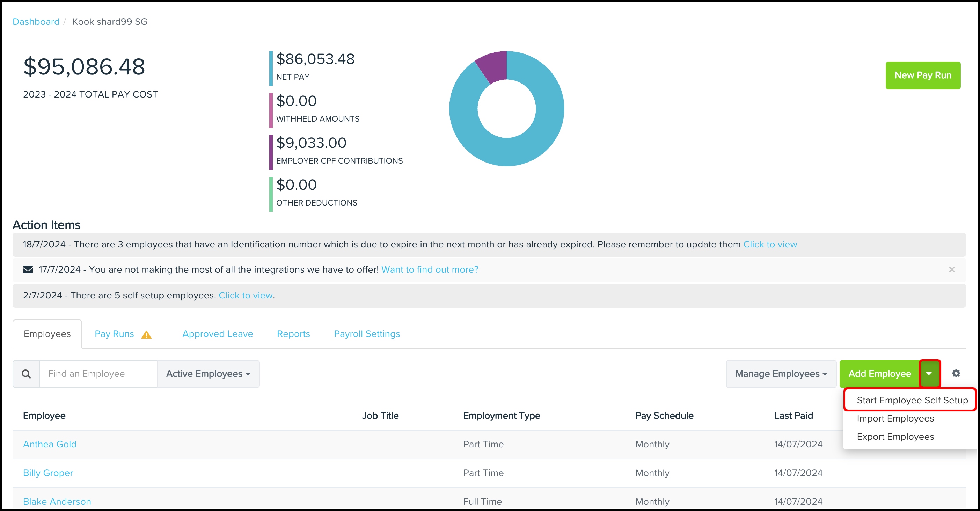The image size is (980, 511).
Task: Click the Add Employee button
Action: (x=879, y=374)
